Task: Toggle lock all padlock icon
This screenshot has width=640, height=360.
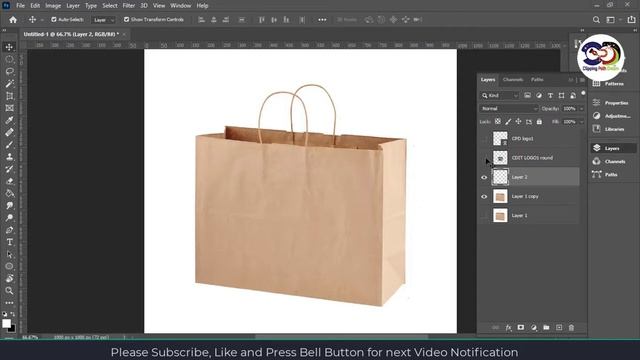Action: tap(539, 122)
